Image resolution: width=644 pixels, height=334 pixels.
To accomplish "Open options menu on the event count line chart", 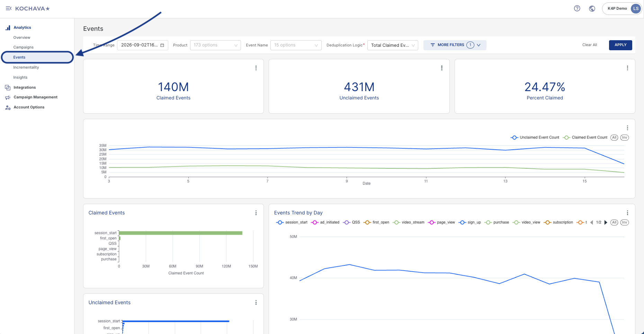I will 627,128.
